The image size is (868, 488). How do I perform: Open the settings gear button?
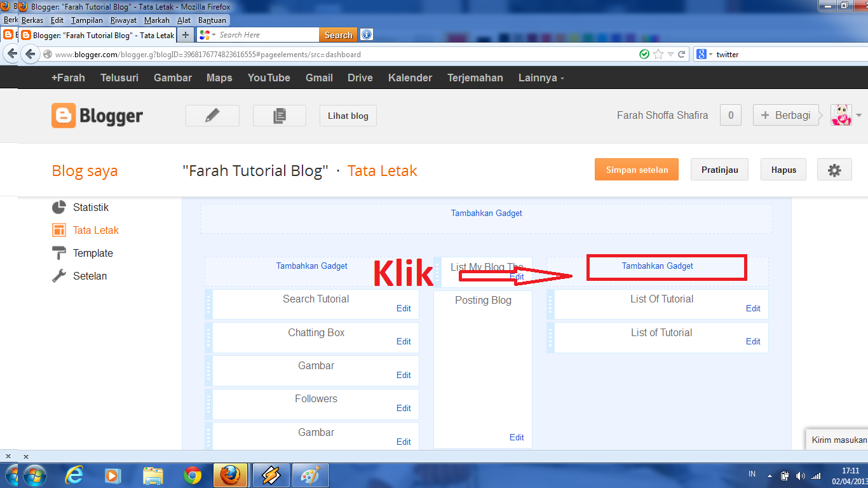(x=834, y=170)
